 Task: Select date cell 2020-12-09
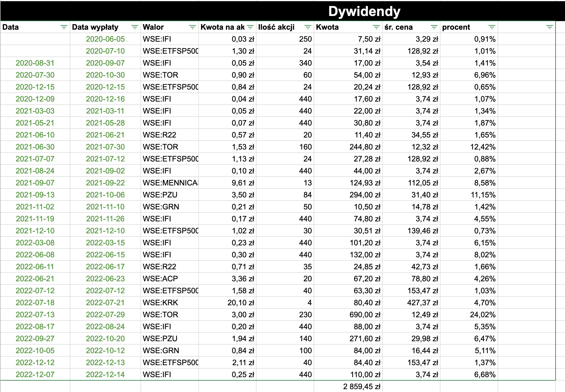[35, 99]
